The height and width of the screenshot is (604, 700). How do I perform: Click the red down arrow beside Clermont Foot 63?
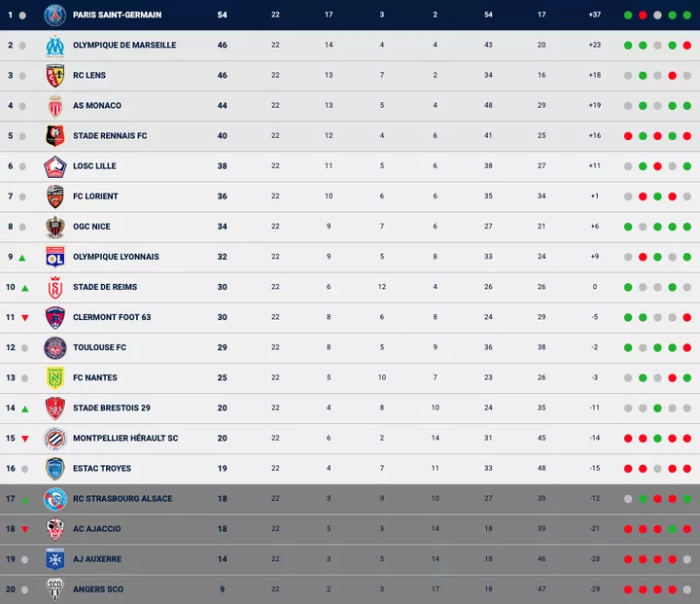tap(24, 318)
